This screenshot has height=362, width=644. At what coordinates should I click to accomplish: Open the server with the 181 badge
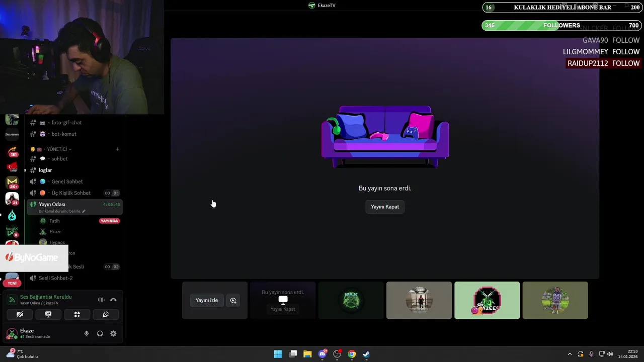pos(12,151)
